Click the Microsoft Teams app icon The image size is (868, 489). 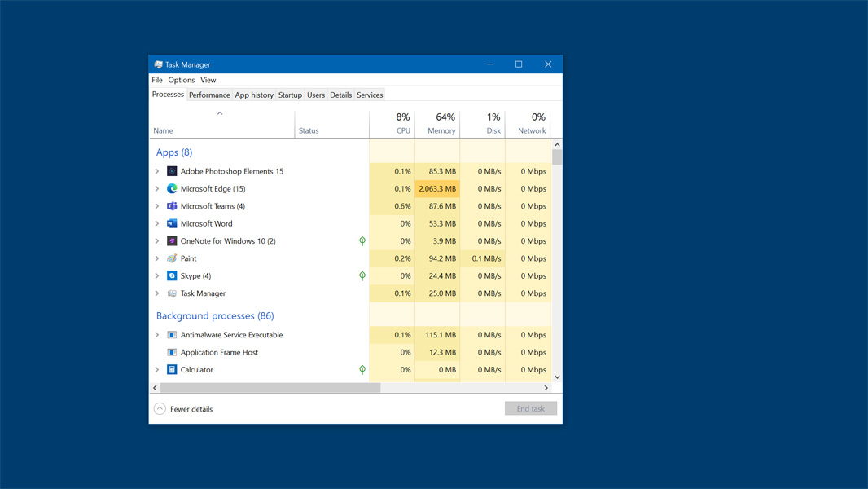click(172, 206)
